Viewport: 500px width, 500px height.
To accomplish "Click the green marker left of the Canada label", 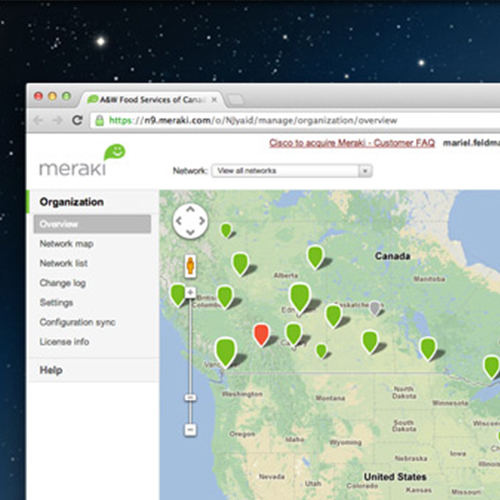I will tap(315, 257).
